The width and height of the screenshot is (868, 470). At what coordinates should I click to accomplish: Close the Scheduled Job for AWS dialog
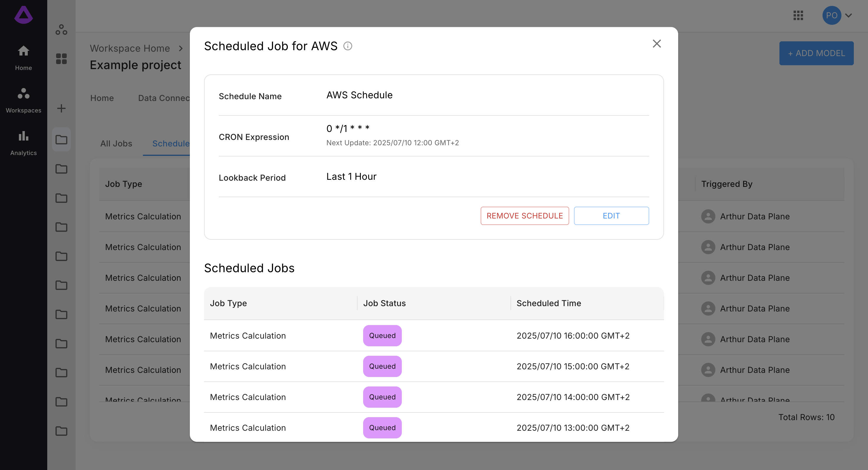point(656,43)
